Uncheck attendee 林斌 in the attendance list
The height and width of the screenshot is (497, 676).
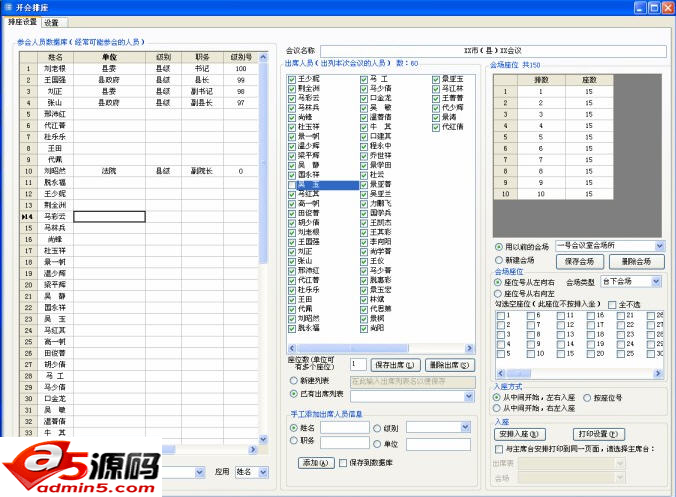click(x=364, y=300)
